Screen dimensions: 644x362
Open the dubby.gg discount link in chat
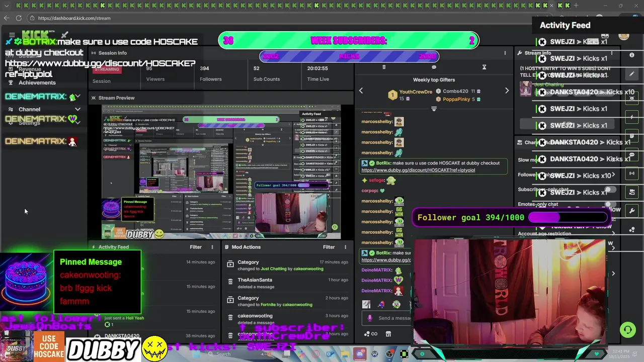tap(418, 170)
